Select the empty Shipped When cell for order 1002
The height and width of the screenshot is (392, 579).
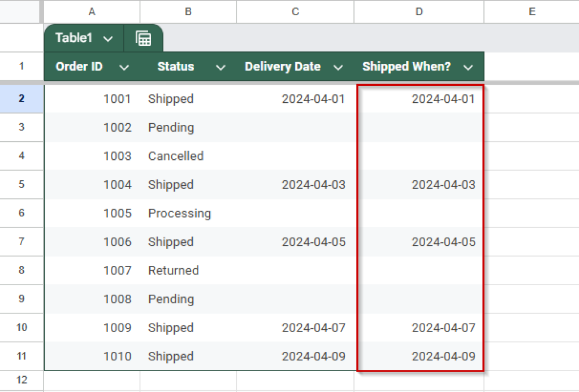click(x=418, y=127)
